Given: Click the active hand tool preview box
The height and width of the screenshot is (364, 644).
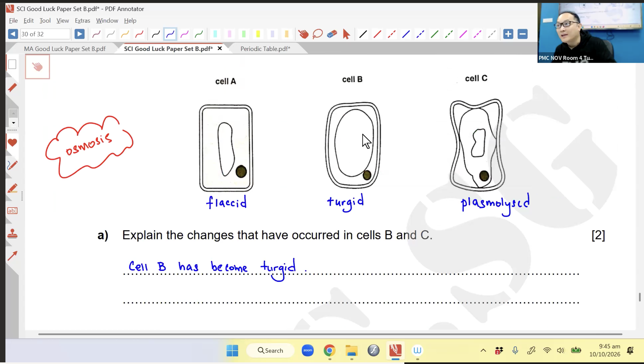Looking at the screenshot, I should tap(37, 67).
